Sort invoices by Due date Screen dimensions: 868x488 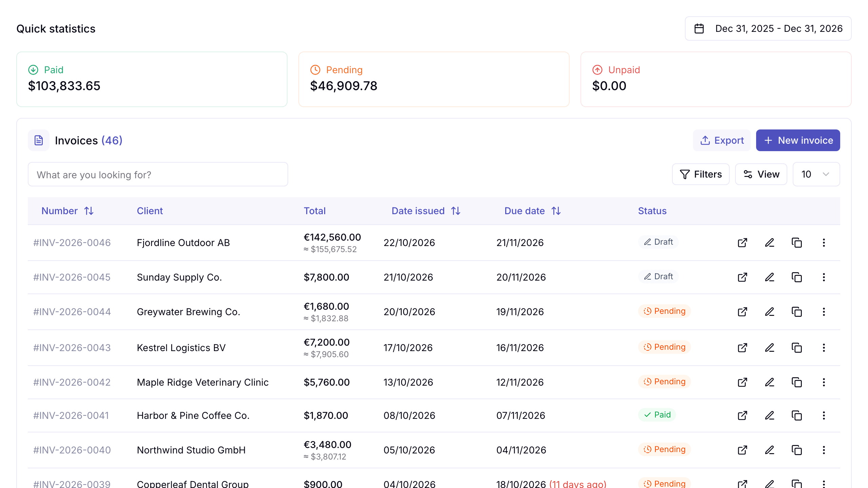coord(533,211)
